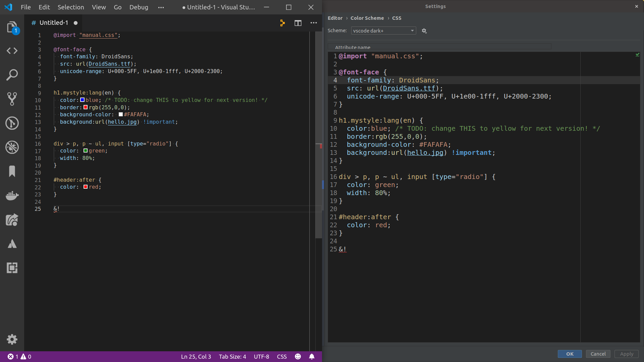Open the Bookmarks icon in activity bar
The image size is (644, 362).
coord(12,171)
